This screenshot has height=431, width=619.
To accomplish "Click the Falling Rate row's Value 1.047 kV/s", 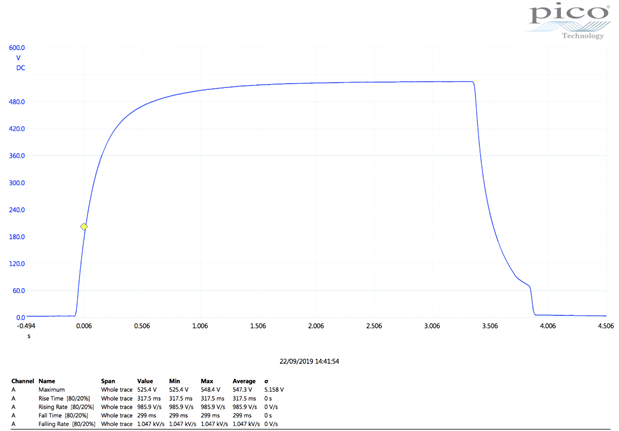I will coord(151,424).
